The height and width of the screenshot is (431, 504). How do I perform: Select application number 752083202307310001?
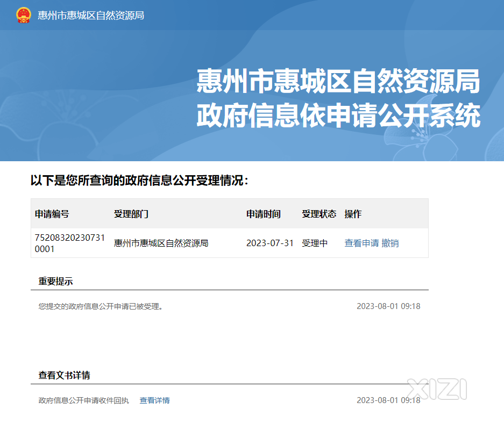click(x=70, y=243)
